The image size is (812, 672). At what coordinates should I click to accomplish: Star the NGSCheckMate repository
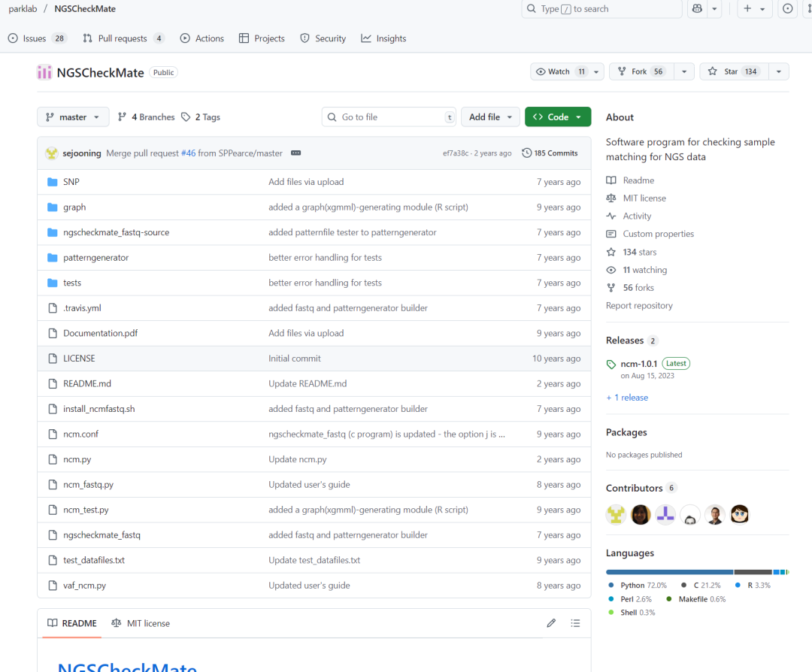point(734,71)
